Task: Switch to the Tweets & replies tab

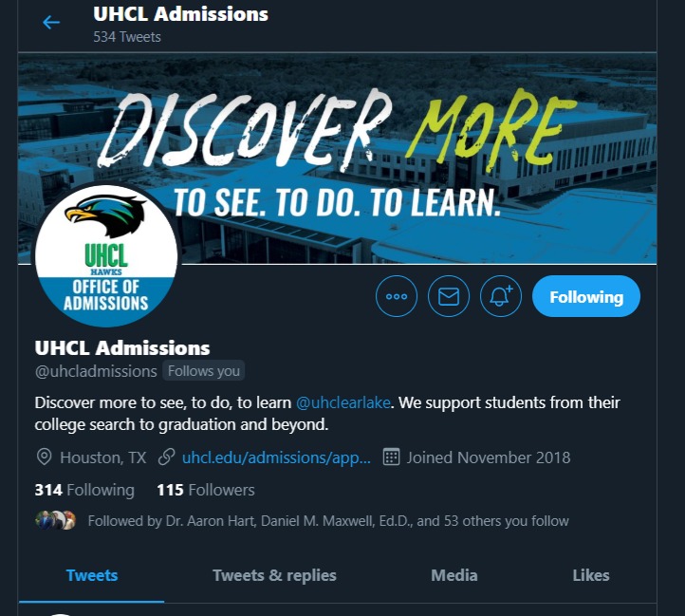Action: point(274,575)
